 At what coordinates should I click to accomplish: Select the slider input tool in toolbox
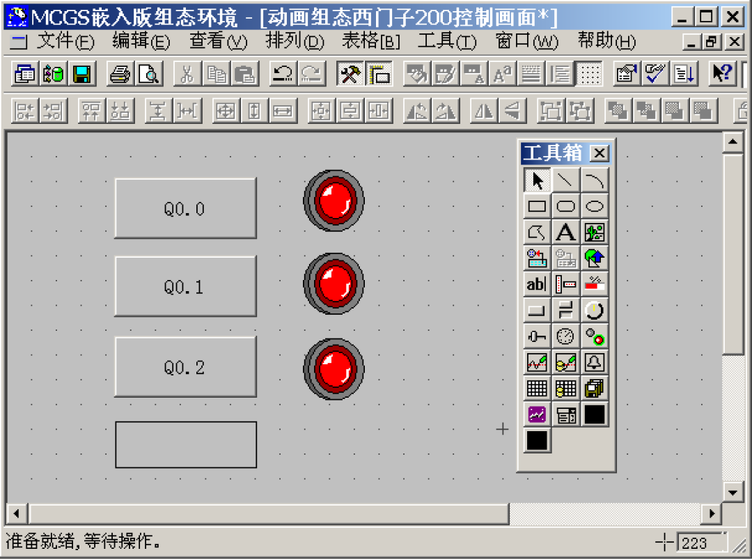tap(537, 336)
